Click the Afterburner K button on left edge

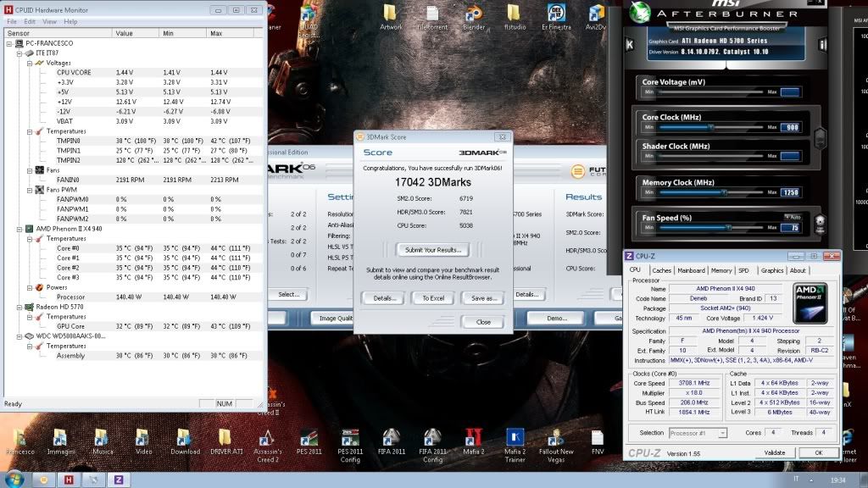pos(629,43)
